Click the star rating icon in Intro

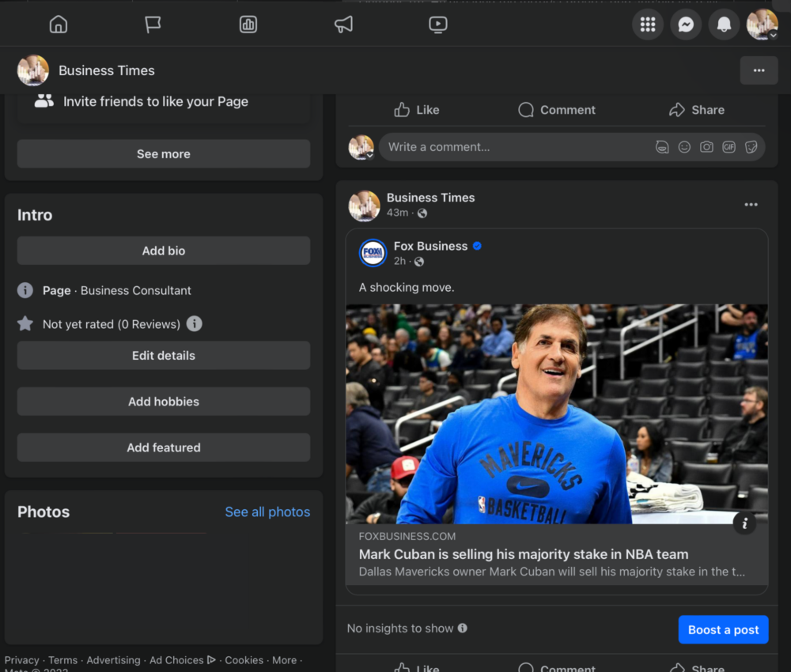[25, 323]
